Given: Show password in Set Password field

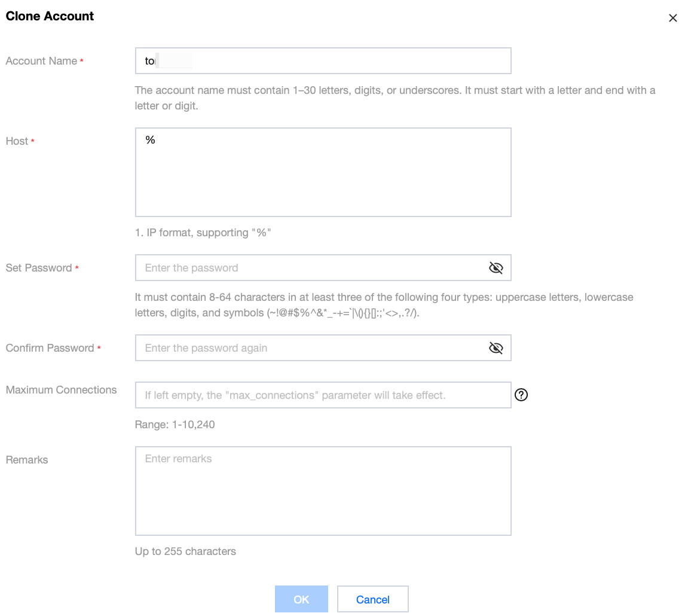Looking at the screenshot, I should (496, 268).
